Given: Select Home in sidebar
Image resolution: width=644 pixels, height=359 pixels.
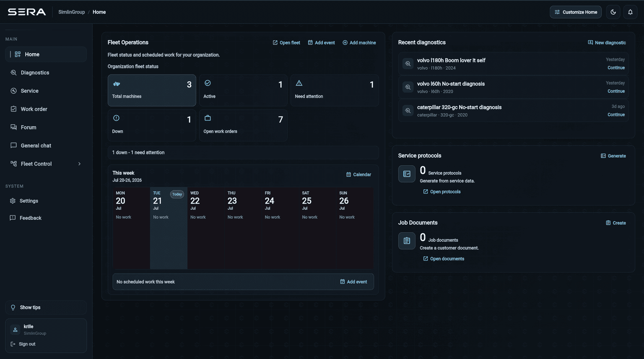Looking at the screenshot, I should tap(46, 54).
